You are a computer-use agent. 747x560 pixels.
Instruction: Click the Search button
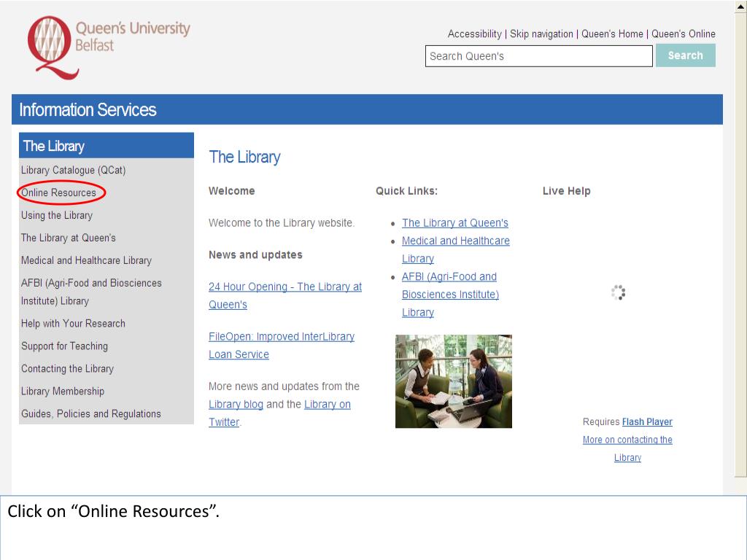686,55
